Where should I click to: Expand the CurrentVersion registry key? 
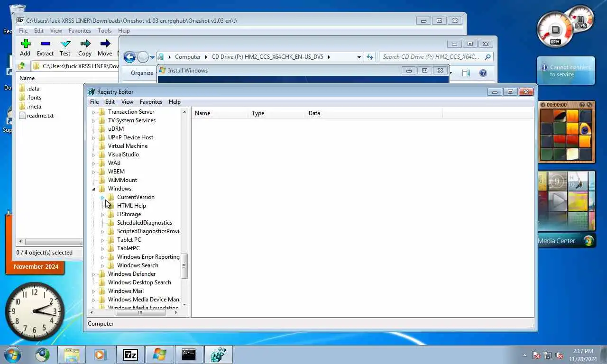102,197
